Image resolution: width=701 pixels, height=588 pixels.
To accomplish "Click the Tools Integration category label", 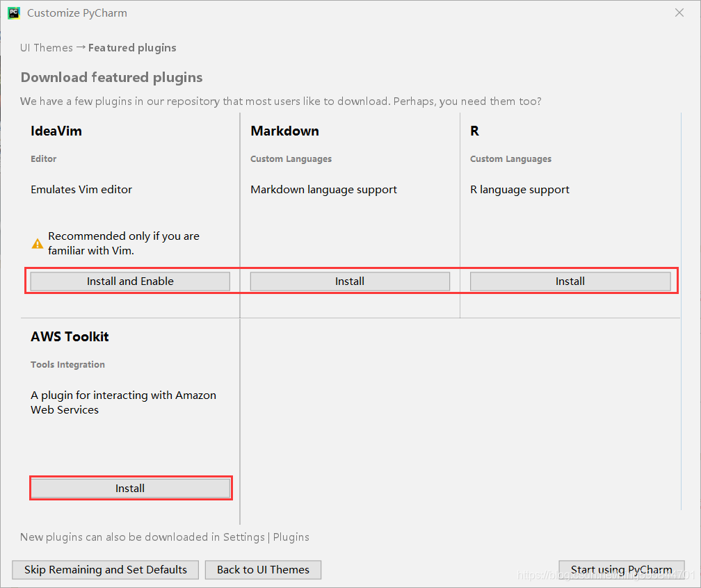I will point(67,365).
